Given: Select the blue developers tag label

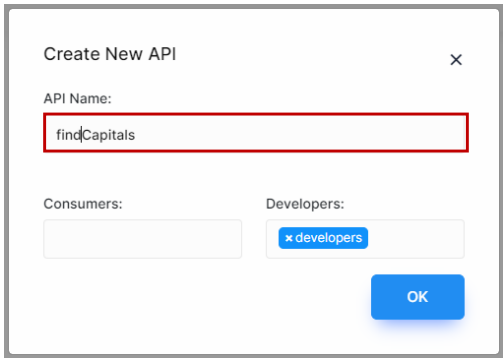Looking at the screenshot, I should pyautogui.click(x=328, y=238).
